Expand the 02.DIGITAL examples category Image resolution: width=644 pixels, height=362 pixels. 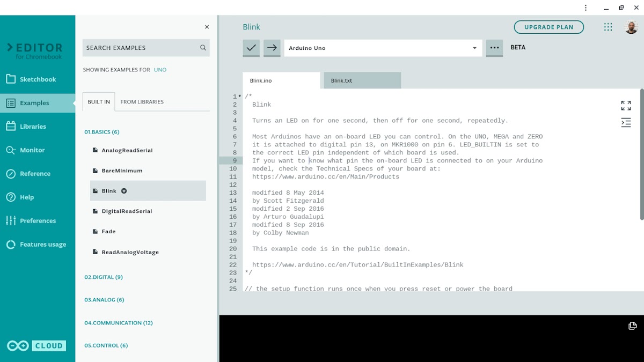(x=104, y=277)
